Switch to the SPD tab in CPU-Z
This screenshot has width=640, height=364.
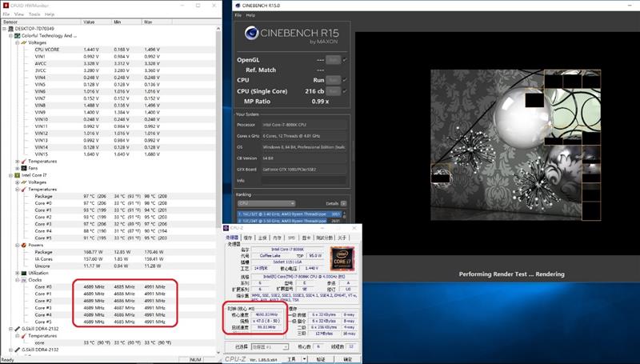tap(291, 238)
